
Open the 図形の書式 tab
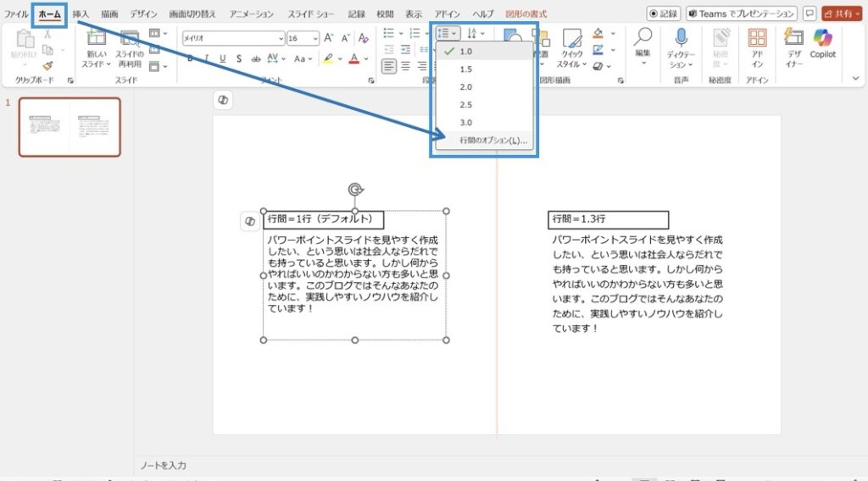pyautogui.click(x=526, y=14)
